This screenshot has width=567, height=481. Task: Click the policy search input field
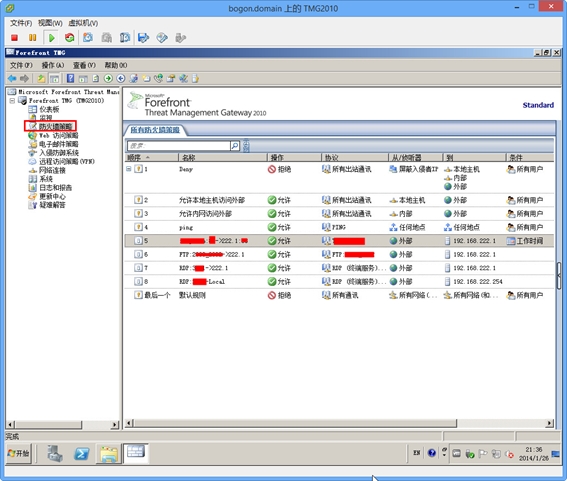pyautogui.click(x=179, y=146)
